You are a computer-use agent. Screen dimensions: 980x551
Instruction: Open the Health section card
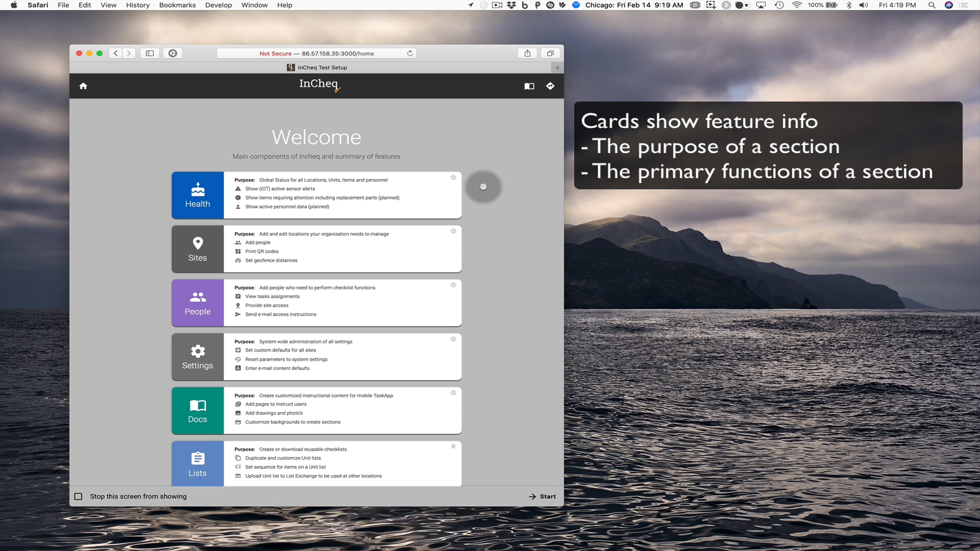coord(198,195)
